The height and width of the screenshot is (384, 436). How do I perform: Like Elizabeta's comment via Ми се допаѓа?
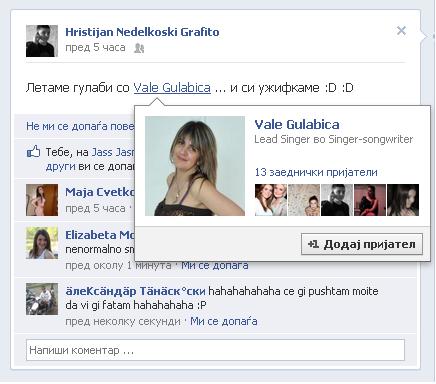click(215, 265)
